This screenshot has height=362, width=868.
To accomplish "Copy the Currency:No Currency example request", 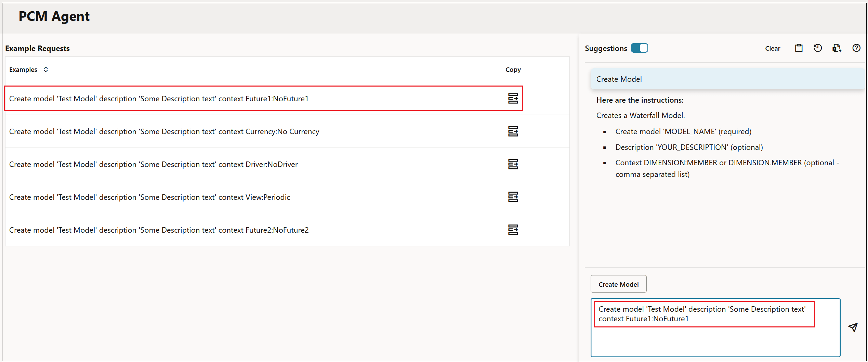I will click(513, 131).
